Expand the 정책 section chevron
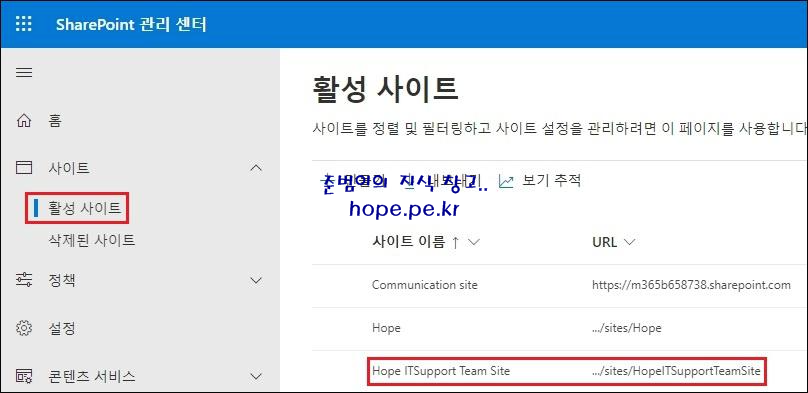 [x=256, y=281]
